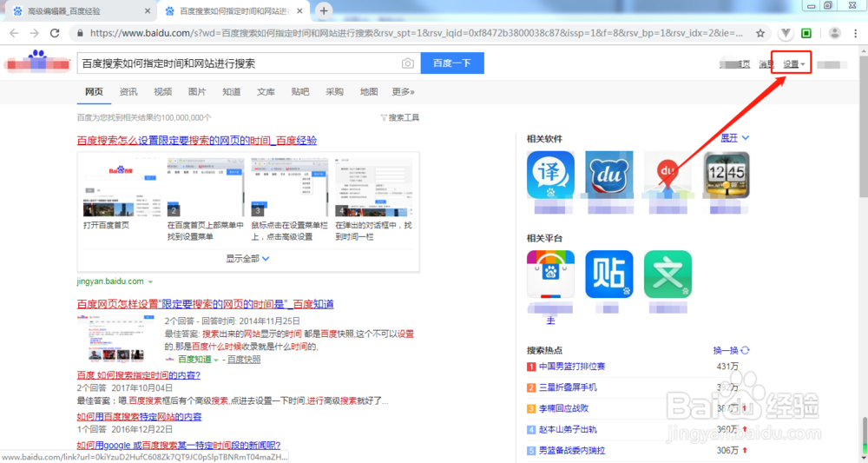This screenshot has width=868, height=463.
Task: Switch to the 贴吧 search tab
Action: click(x=300, y=92)
